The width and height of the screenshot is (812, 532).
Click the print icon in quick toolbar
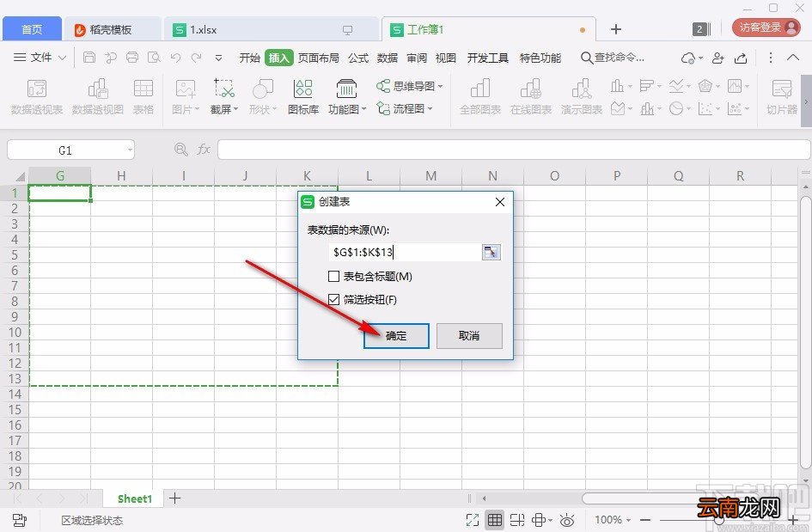[132, 58]
